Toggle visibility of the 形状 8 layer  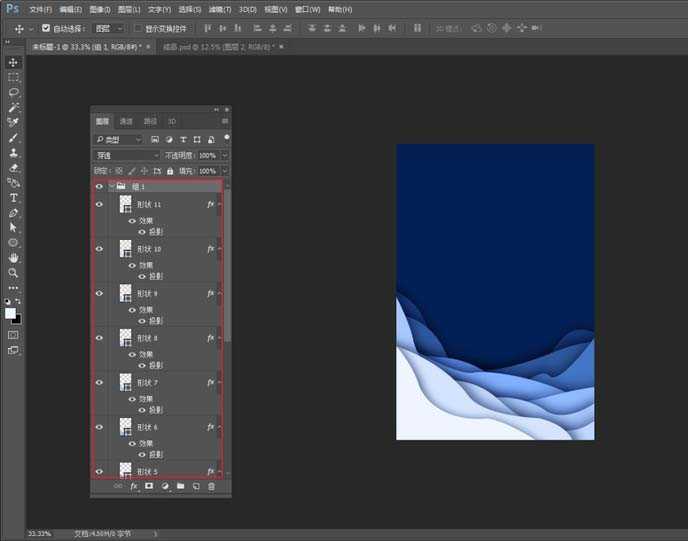[x=99, y=338]
